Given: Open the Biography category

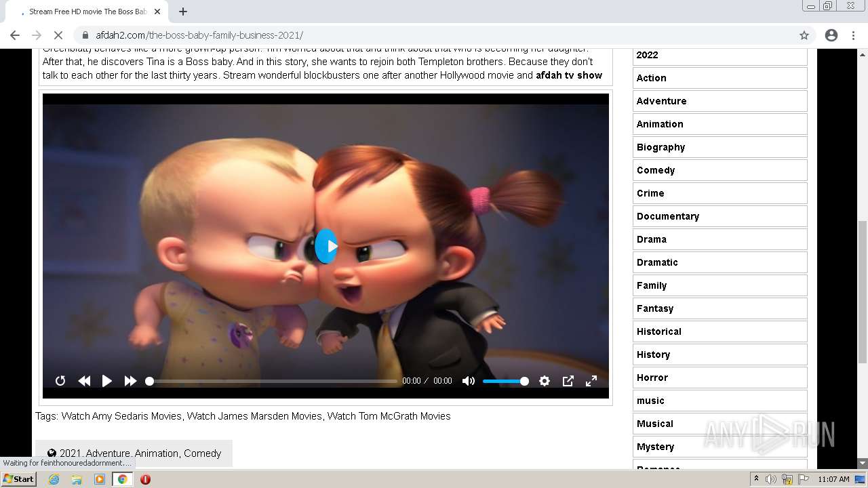Looking at the screenshot, I should [720, 147].
